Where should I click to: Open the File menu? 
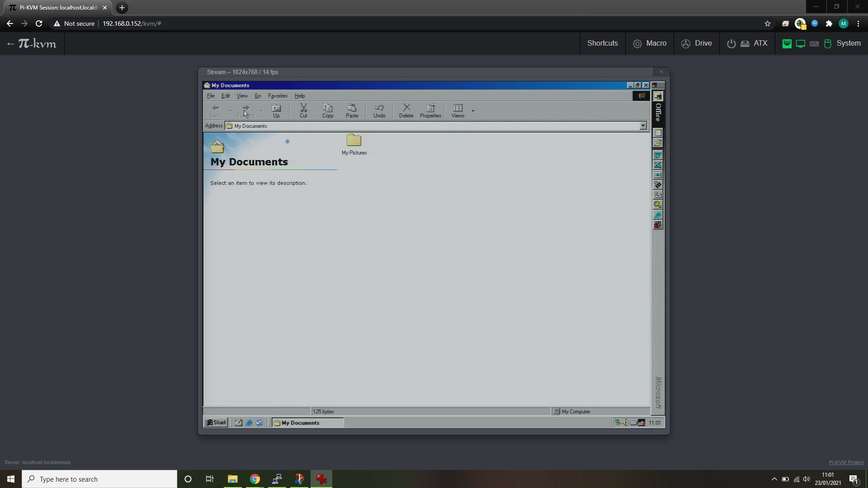point(211,96)
